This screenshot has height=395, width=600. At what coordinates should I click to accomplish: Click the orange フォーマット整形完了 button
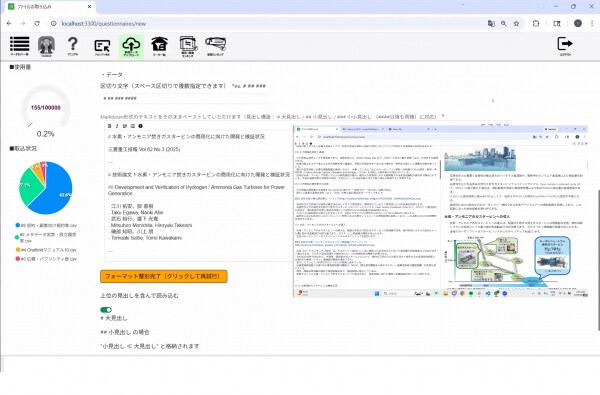click(164, 276)
